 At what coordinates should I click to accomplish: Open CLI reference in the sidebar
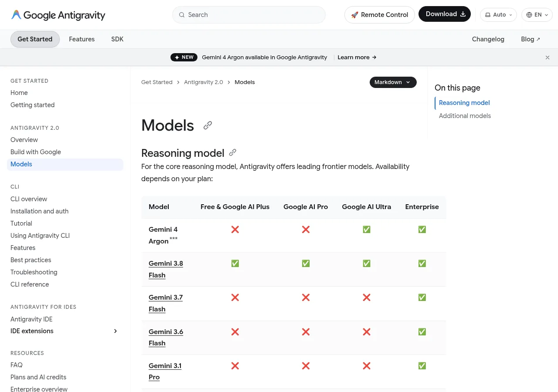coord(30,284)
